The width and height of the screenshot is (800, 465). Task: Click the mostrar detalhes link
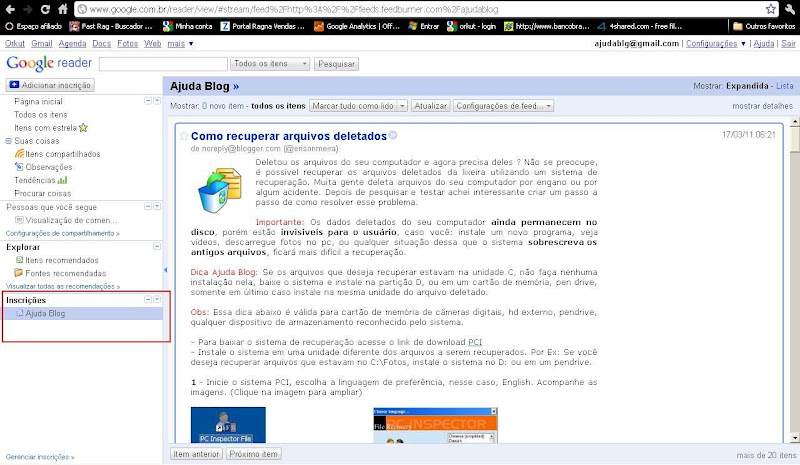762,106
